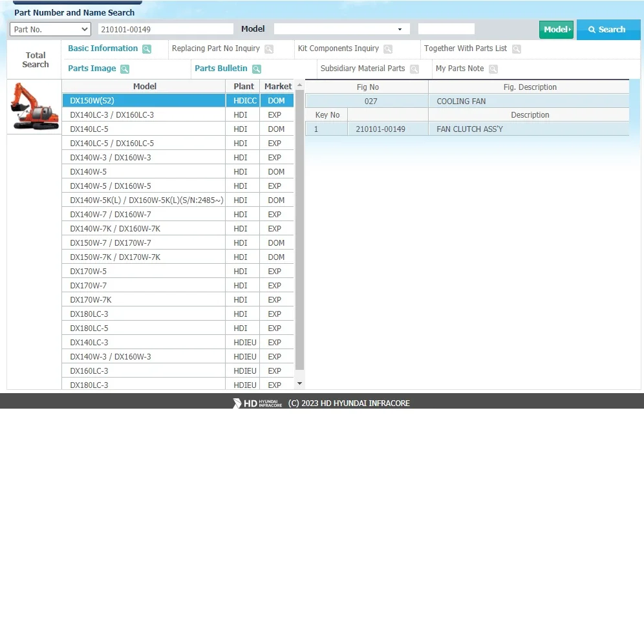Select the DX150W-7 / DX170W-7 row

point(178,243)
